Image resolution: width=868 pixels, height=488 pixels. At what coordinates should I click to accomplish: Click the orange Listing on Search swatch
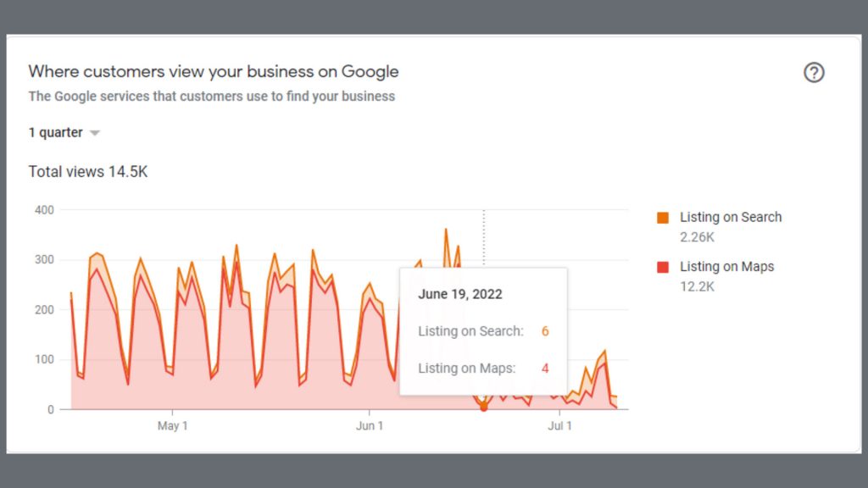pos(663,218)
